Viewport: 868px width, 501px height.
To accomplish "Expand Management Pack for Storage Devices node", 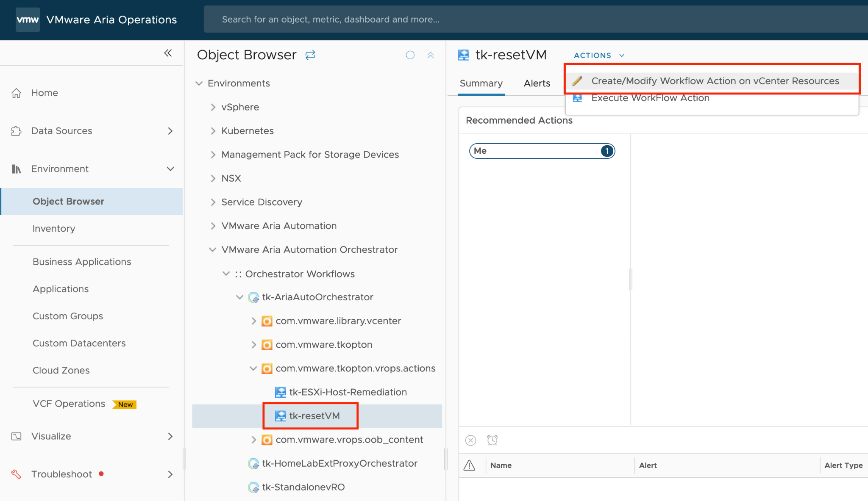I will click(x=213, y=155).
